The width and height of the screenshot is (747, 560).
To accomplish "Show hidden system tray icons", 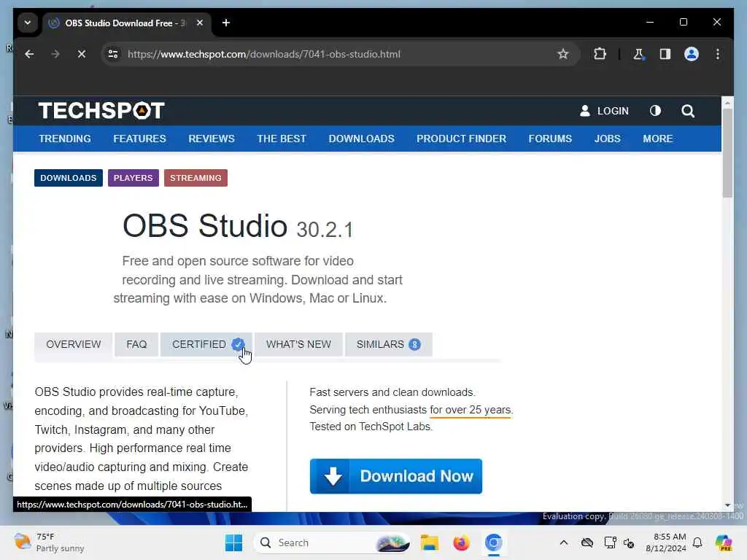I will (564, 542).
